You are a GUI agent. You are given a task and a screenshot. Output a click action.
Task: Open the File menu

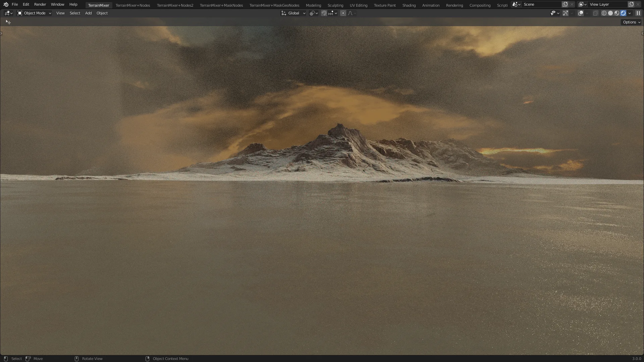(15, 4)
